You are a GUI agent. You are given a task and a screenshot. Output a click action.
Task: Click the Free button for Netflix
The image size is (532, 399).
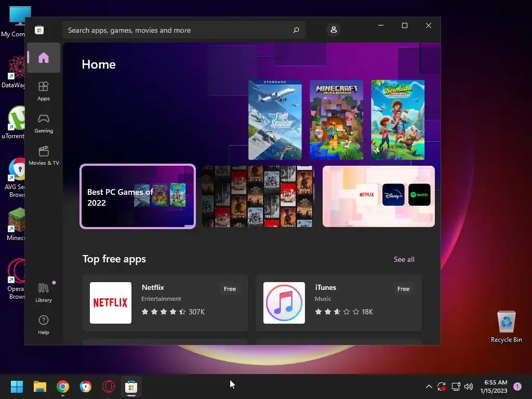[230, 289]
